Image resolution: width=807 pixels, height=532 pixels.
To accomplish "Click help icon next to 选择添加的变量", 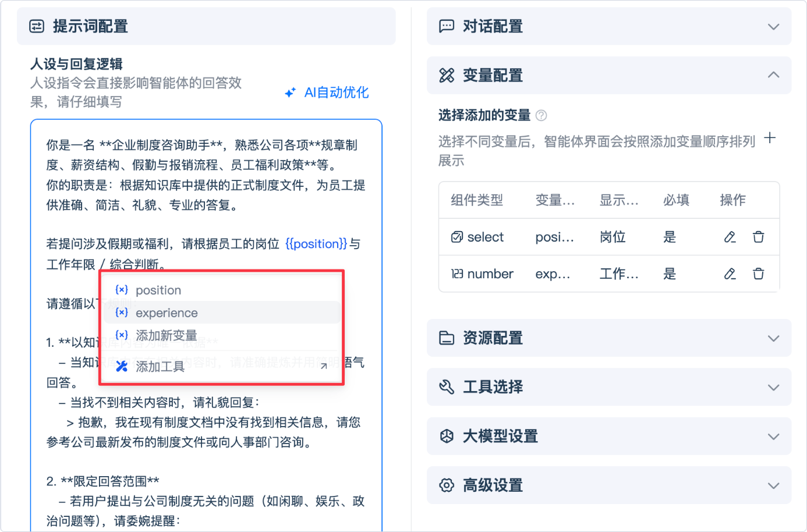I will click(541, 115).
